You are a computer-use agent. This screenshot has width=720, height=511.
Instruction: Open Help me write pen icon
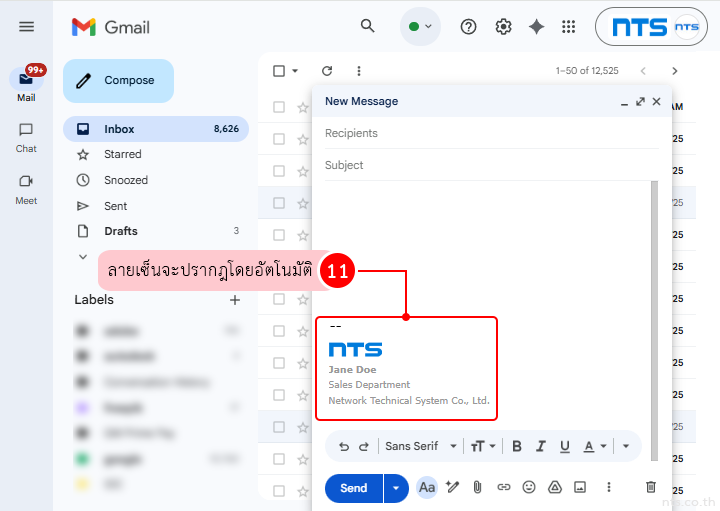(452, 487)
